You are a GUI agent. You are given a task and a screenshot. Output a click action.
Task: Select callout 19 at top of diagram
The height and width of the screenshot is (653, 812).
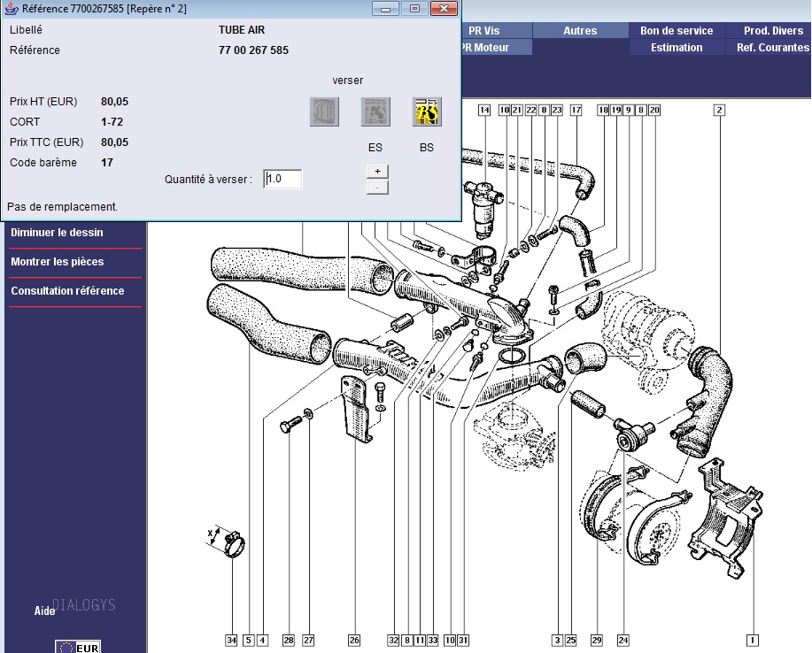pyautogui.click(x=615, y=110)
